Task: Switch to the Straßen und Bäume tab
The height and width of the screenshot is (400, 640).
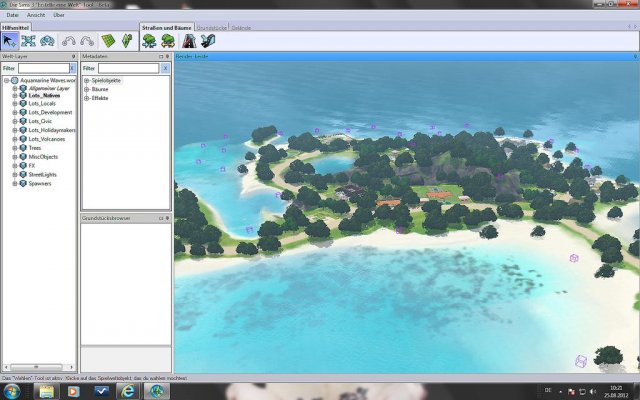Action: 167,27
